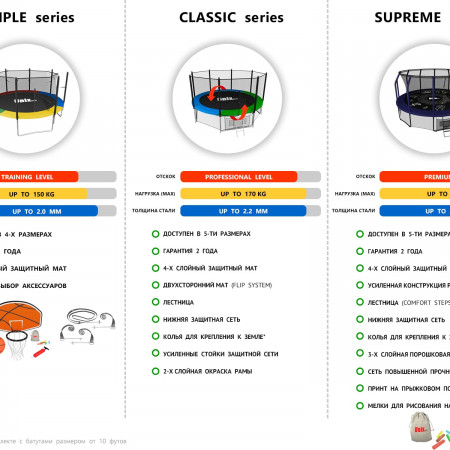Click the red TRAINING LEVEL bar

pyautogui.click(x=39, y=177)
